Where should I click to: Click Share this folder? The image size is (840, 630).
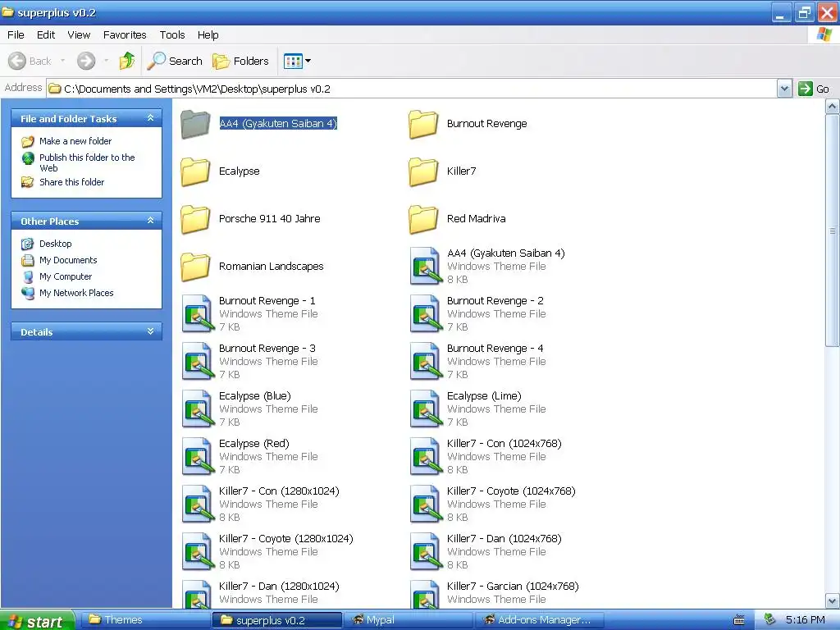(x=71, y=182)
